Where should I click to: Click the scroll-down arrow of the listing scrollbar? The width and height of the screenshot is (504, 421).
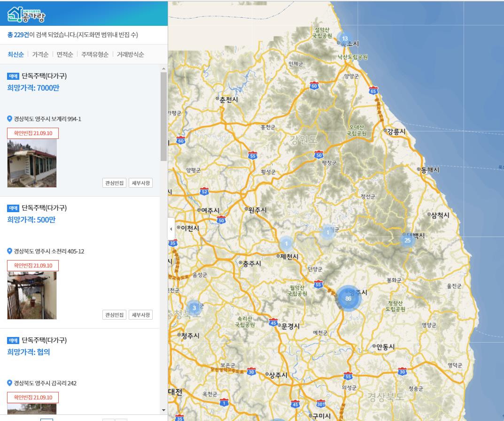(x=163, y=410)
